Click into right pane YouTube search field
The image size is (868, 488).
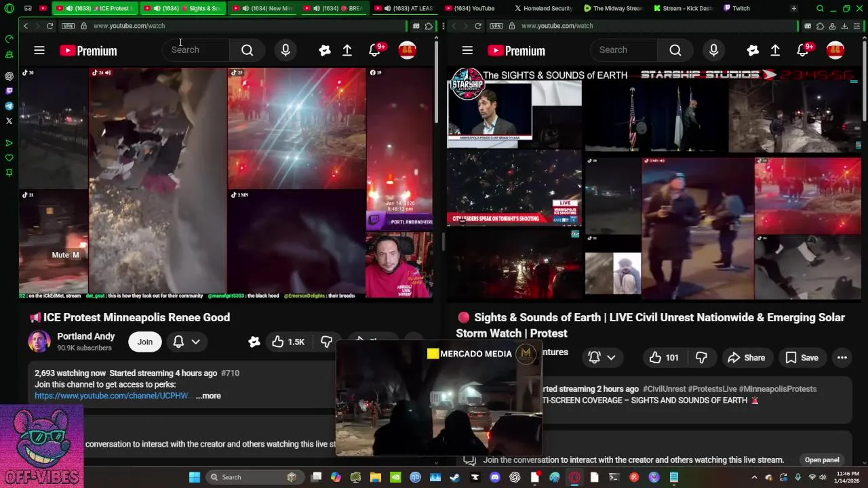click(x=624, y=50)
